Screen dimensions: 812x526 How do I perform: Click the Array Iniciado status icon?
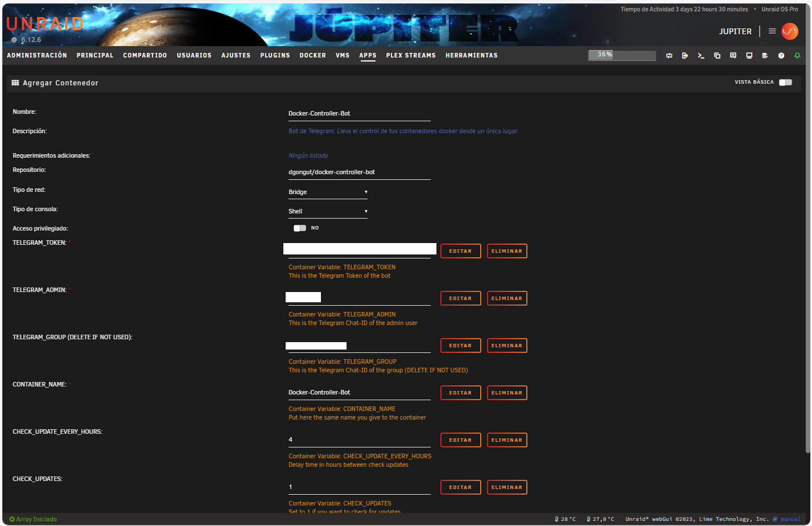click(x=12, y=519)
